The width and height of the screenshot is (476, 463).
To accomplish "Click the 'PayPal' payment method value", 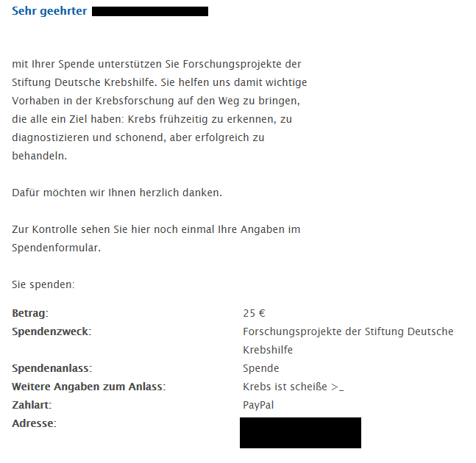I will [258, 406].
